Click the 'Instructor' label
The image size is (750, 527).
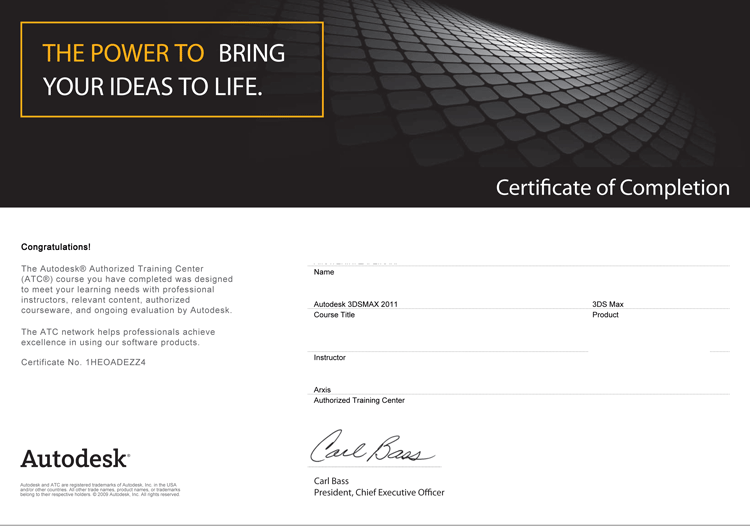(x=330, y=357)
